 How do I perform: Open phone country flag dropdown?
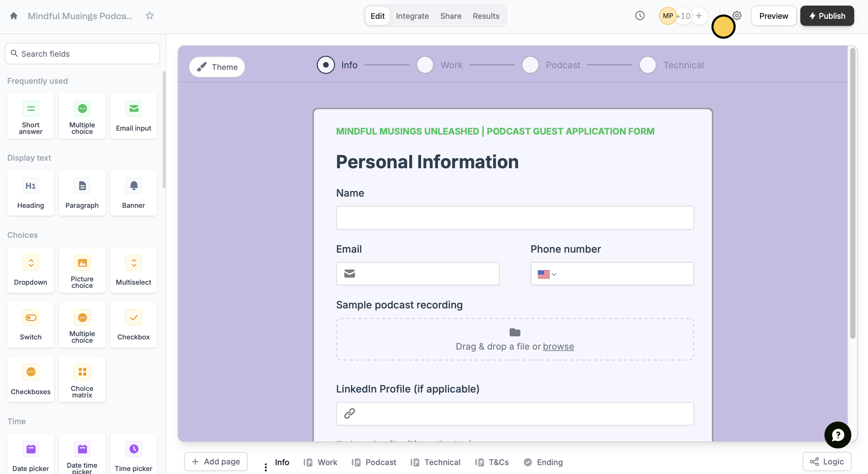[547, 274]
